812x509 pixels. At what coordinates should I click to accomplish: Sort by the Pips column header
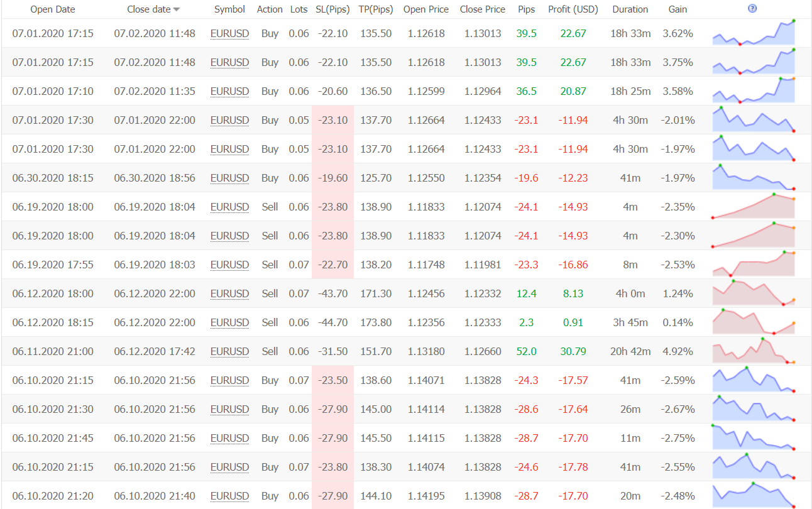pyautogui.click(x=527, y=9)
